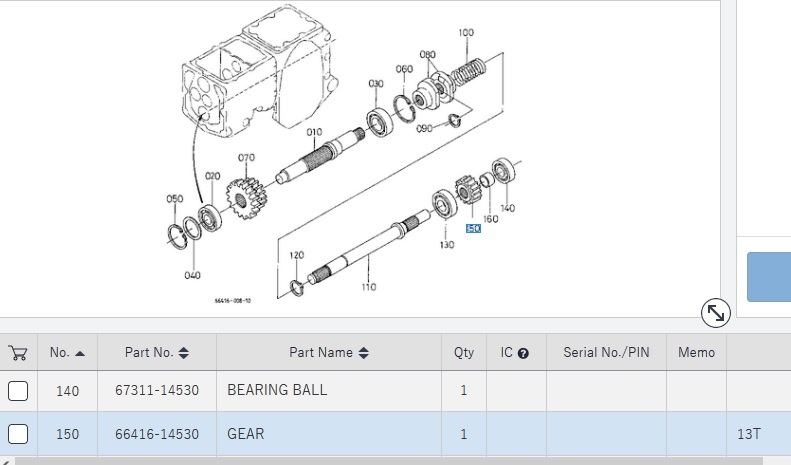Click the Serial No./PIN column header
Image resolution: width=791 pixels, height=465 pixels.
click(606, 353)
